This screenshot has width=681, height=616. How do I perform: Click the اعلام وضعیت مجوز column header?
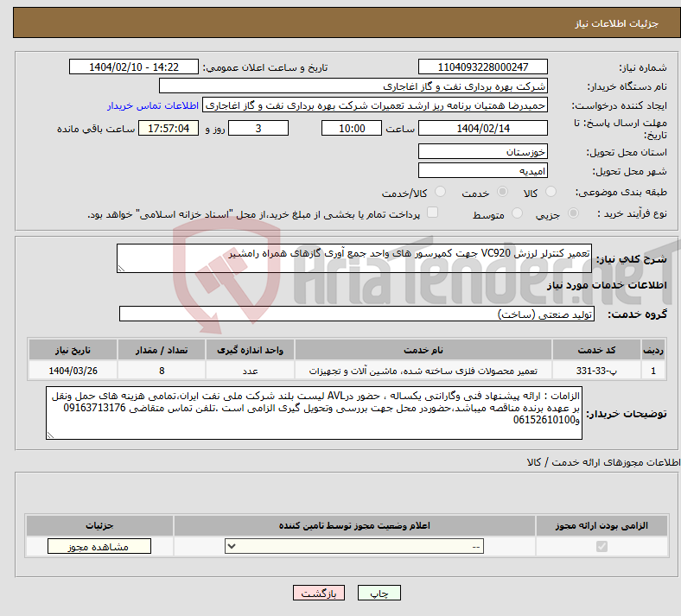click(x=354, y=525)
